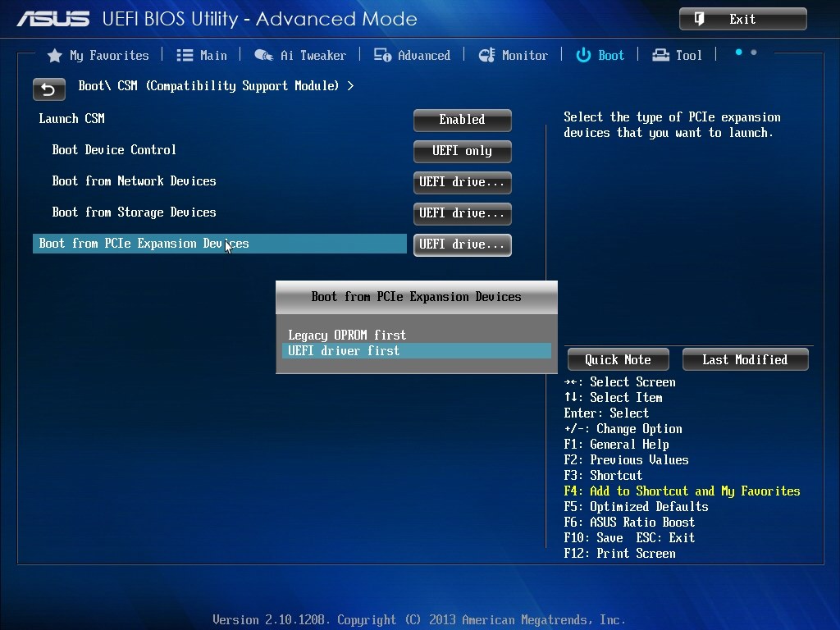The height and width of the screenshot is (630, 840).
Task: Click F4: Add to Shortcut and My Favorites
Action: coord(682,491)
